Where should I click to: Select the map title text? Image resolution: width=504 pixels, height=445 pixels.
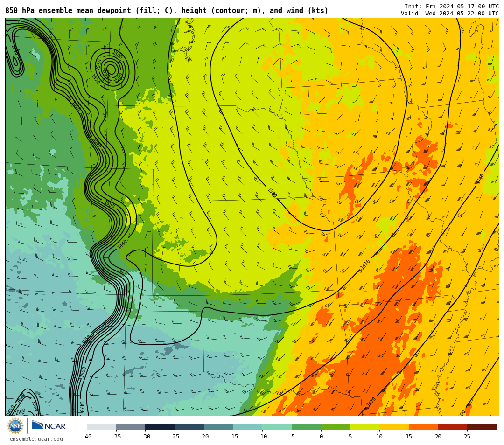(167, 11)
